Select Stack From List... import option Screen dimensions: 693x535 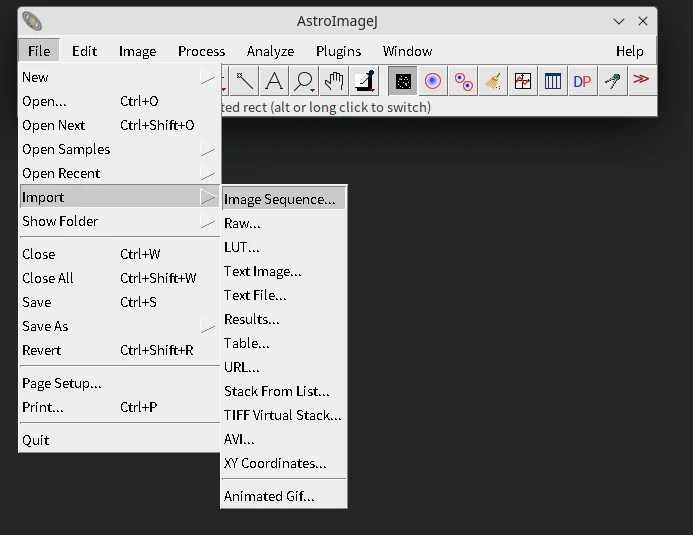click(x=284, y=391)
